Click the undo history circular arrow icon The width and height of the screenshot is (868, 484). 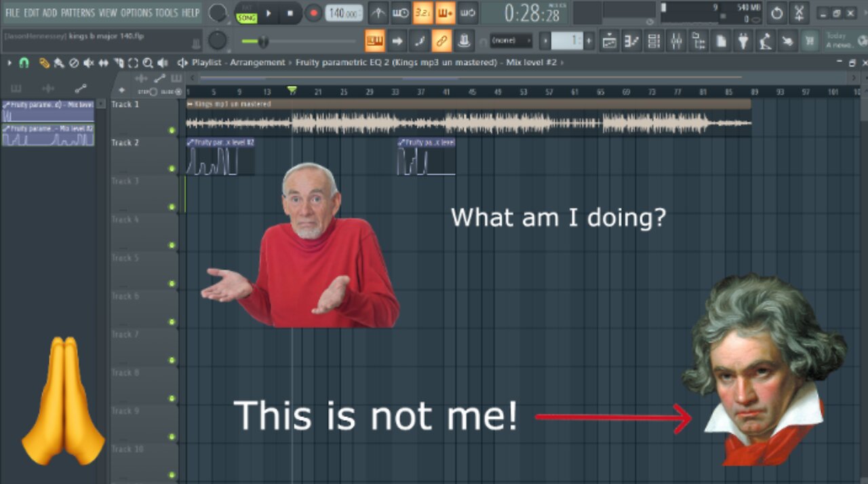(777, 13)
